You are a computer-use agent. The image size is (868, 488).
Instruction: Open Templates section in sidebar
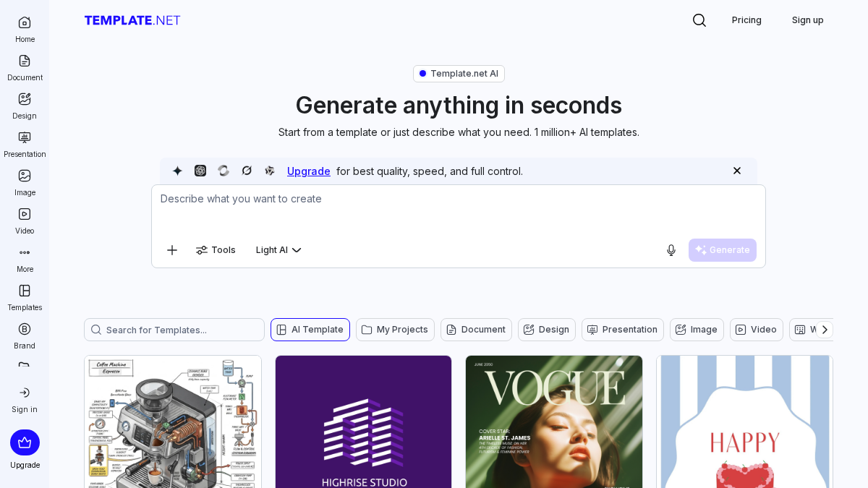pyautogui.click(x=25, y=297)
